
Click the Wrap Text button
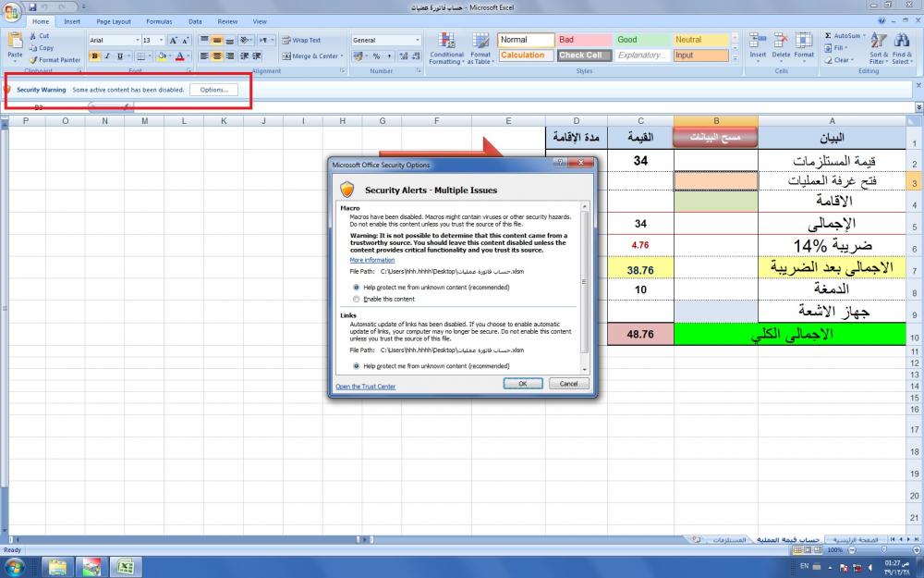[x=301, y=40]
